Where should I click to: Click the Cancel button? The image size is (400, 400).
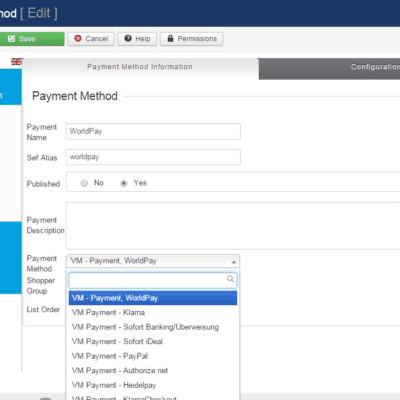pos(91,39)
